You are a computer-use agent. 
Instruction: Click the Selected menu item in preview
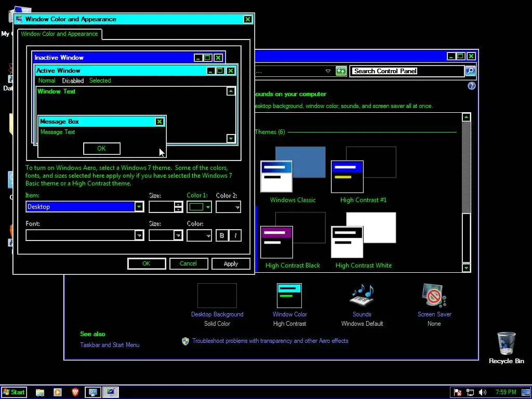pos(100,81)
